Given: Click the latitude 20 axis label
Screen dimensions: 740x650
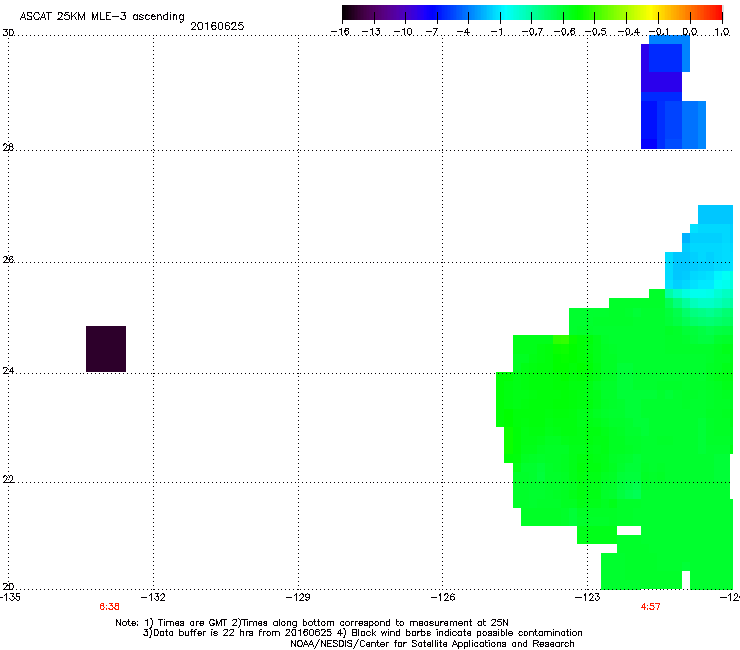Looking at the screenshot, I should click(x=8, y=587).
